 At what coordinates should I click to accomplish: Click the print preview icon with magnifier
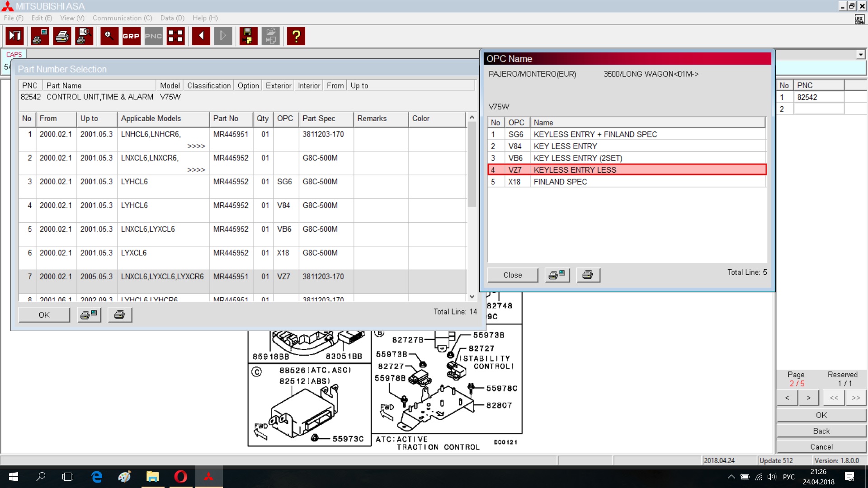pyautogui.click(x=84, y=36)
